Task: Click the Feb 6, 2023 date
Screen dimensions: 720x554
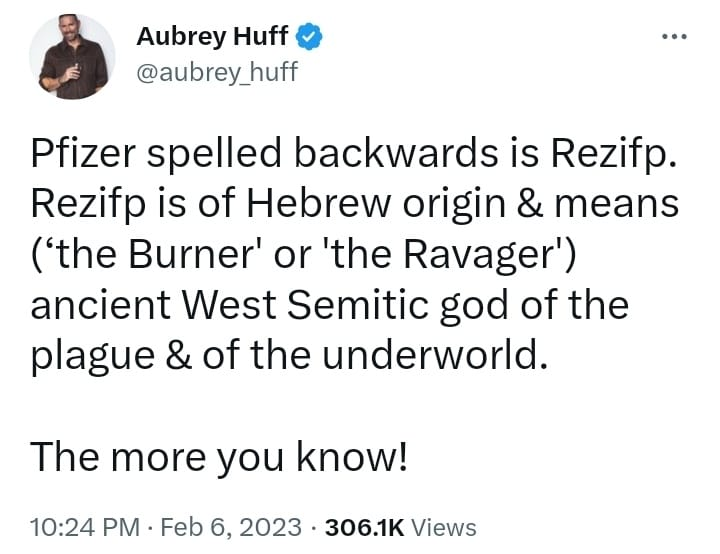Action: coord(231,527)
